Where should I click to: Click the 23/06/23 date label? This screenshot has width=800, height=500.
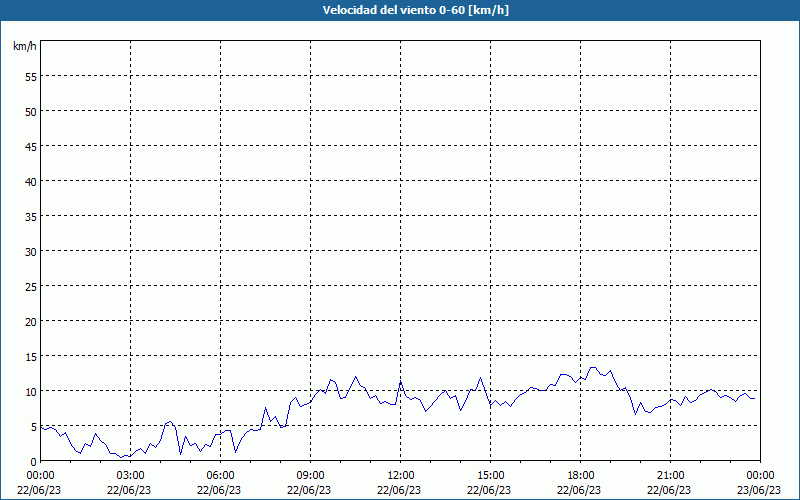759,490
